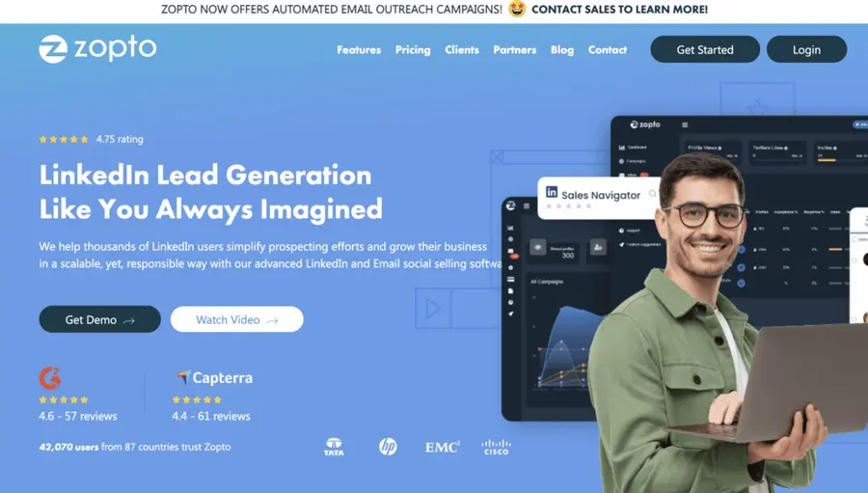Image resolution: width=868 pixels, height=493 pixels.
Task: Click the eye icon tile in small dashboard mockup
Action: tap(537, 247)
